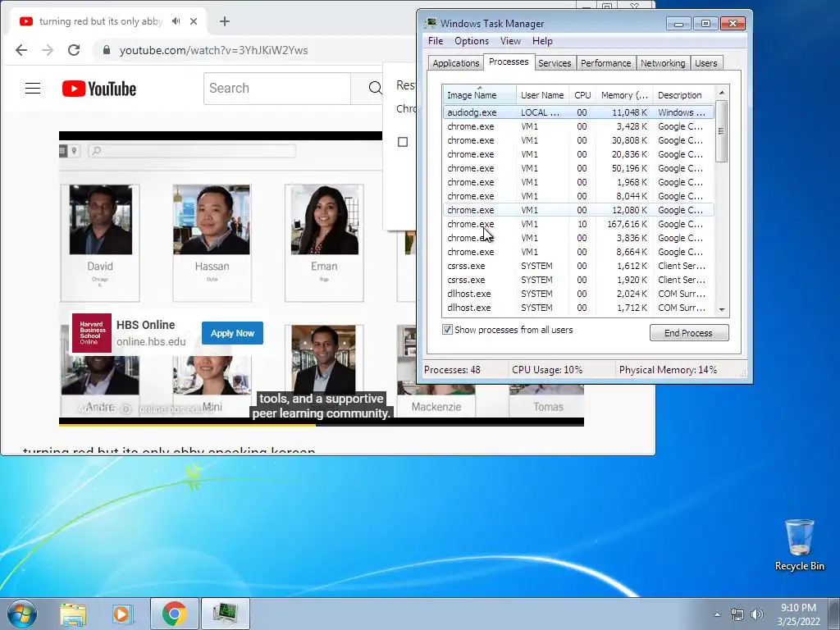Select chrome.exe using 12,080 K memory

pyautogui.click(x=578, y=210)
